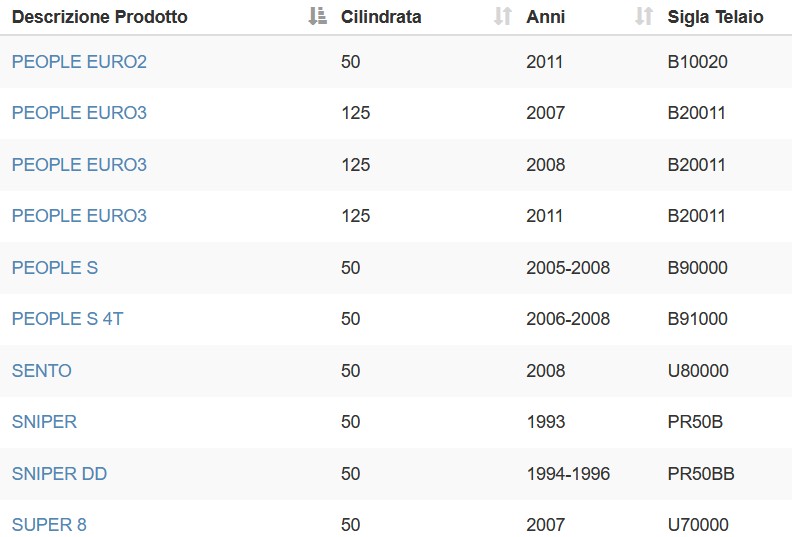Click the sort arrows icon for Cilindrata
The width and height of the screenshot is (792, 537).
(503, 16)
